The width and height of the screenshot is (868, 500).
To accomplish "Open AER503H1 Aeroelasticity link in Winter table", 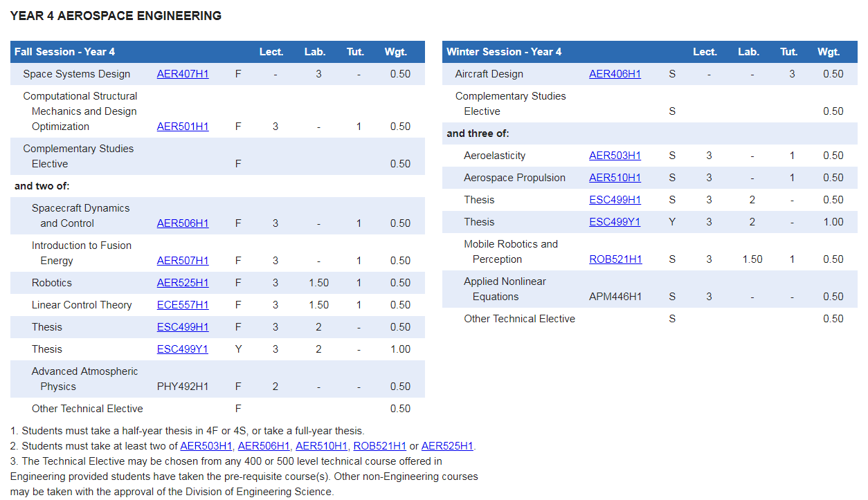I will (615, 156).
